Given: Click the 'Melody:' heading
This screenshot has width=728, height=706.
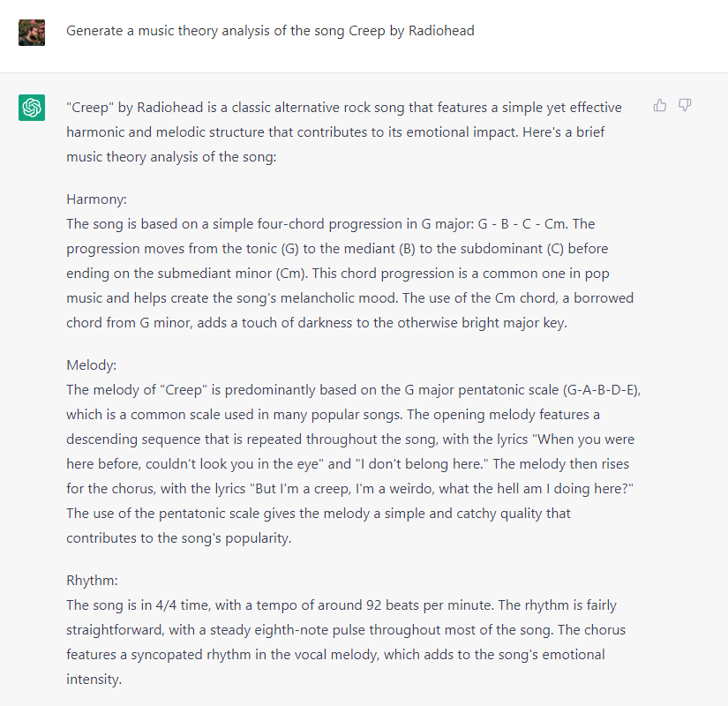Looking at the screenshot, I should pyautogui.click(x=92, y=365).
